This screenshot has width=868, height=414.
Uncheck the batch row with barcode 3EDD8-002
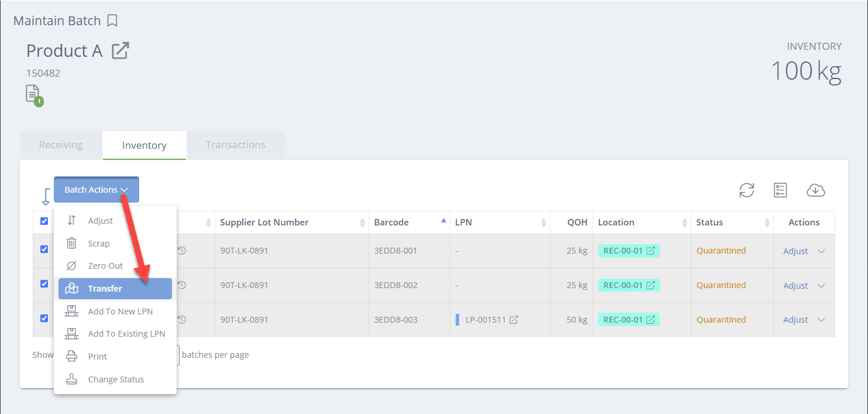44,283
